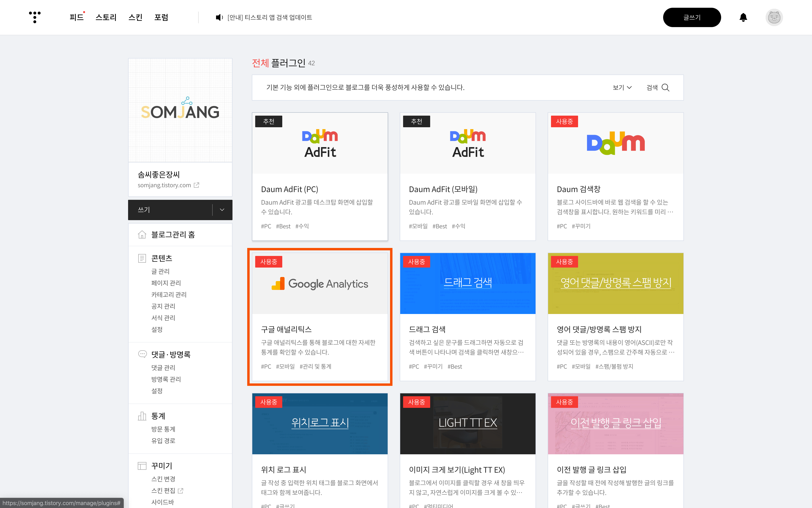The height and width of the screenshot is (508, 812).
Task: Open the 보기 filter dropdown
Action: [622, 87]
